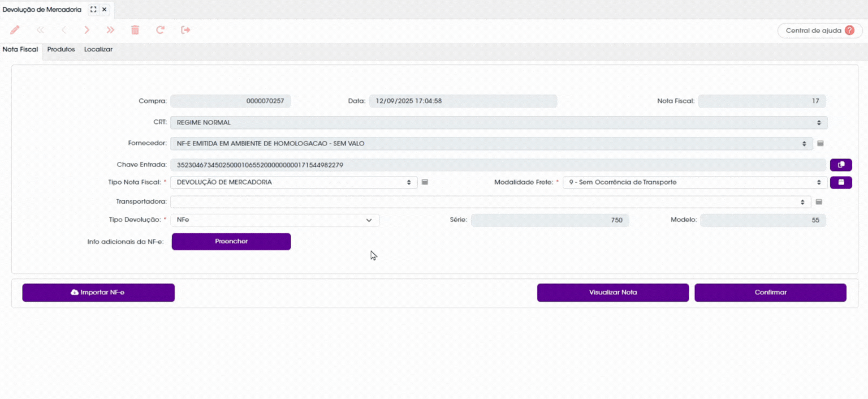Image resolution: width=868 pixels, height=399 pixels.
Task: Click the pencil edit icon in toolbar
Action: 15,30
